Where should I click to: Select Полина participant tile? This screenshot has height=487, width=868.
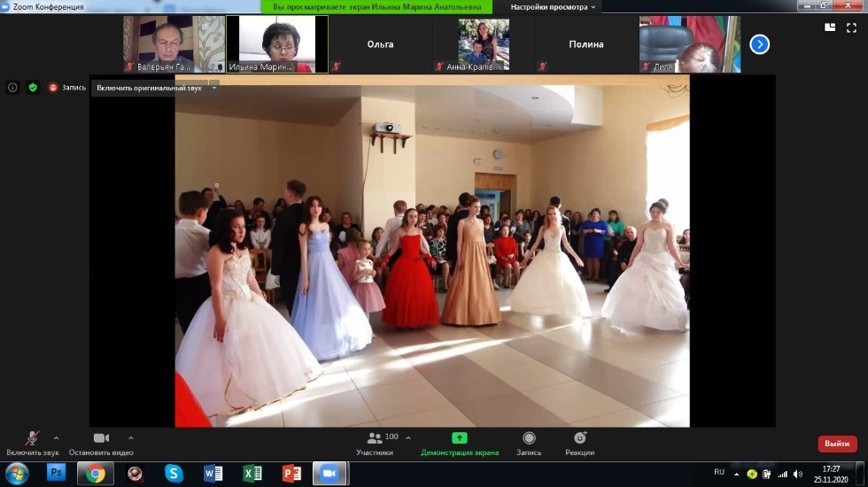[585, 44]
